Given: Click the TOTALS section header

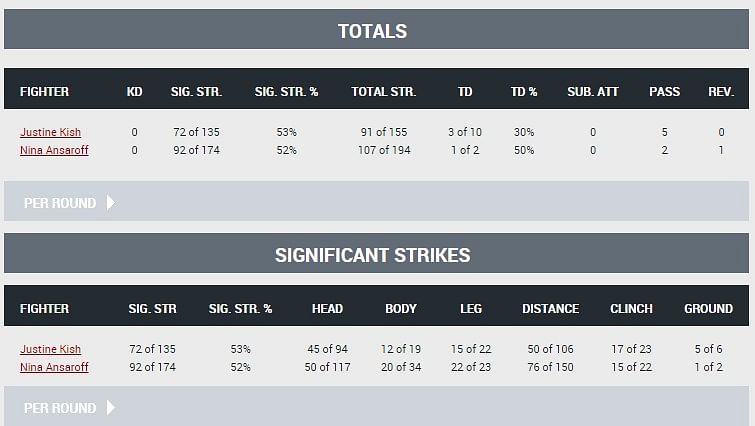Looking at the screenshot, I should tap(372, 31).
